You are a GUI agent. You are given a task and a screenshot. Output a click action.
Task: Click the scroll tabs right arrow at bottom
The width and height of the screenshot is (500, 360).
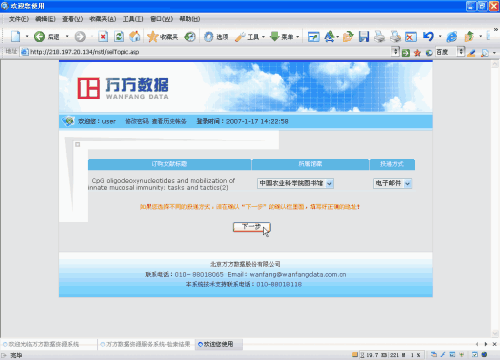click(486, 344)
